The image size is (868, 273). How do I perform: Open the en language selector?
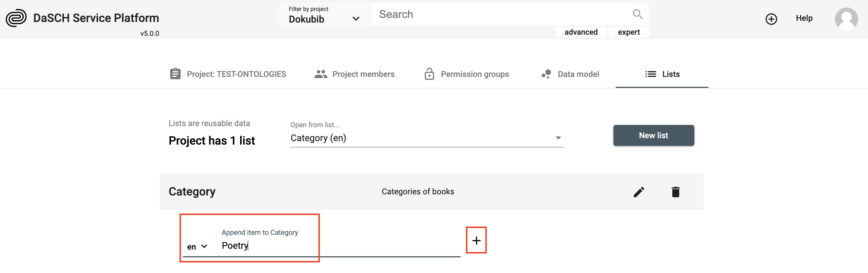(x=197, y=246)
